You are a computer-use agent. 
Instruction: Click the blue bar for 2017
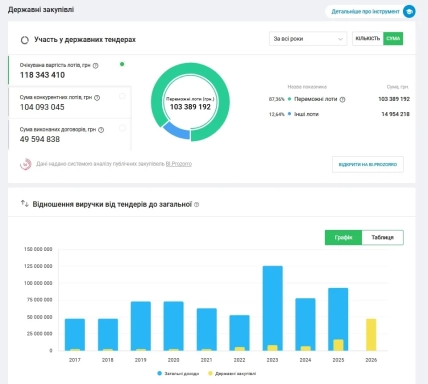point(75,333)
